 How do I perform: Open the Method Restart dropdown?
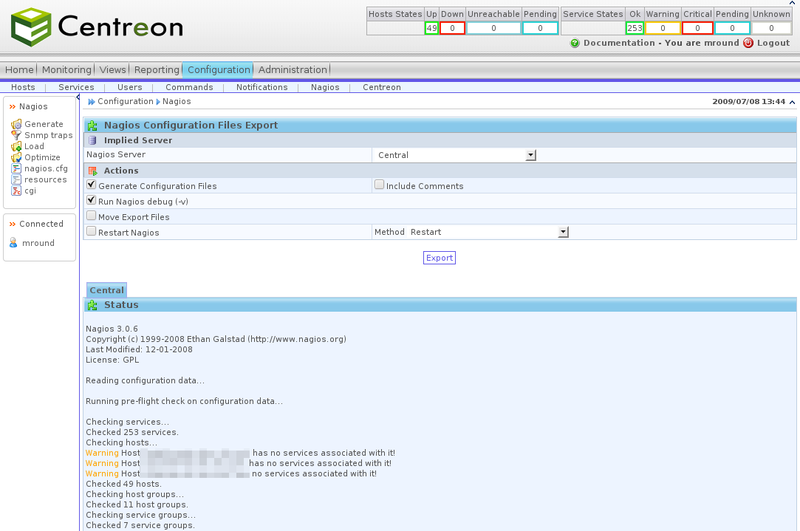pos(563,232)
